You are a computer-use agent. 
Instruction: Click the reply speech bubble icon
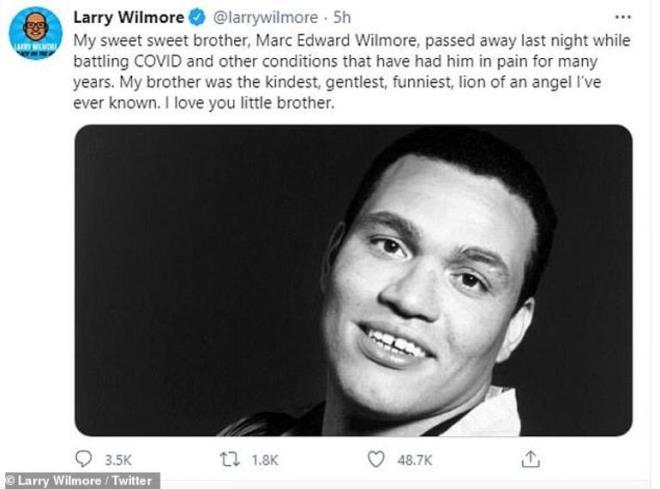(83, 459)
